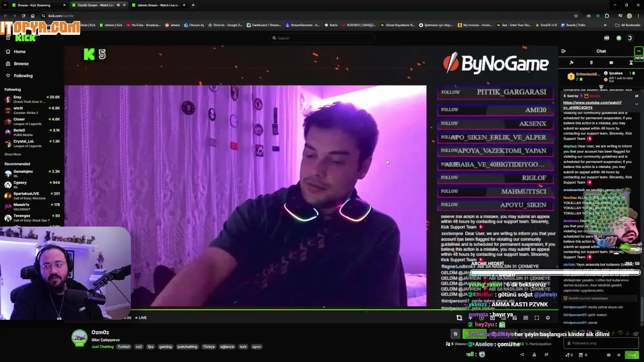Open chat settings gear near Chat button
644x362 pixels.
(619, 355)
